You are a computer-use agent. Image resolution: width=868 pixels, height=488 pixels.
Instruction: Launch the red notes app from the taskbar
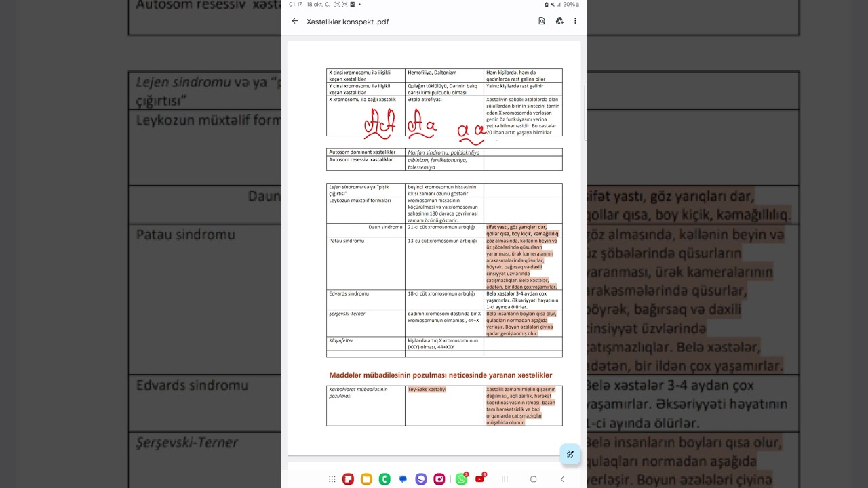coord(348,479)
